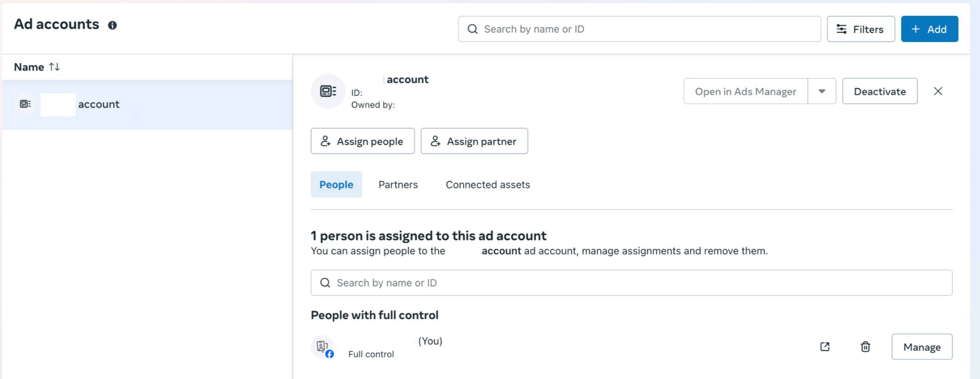Switch to the Connected assets tab
This screenshot has height=379, width=980.
point(488,184)
